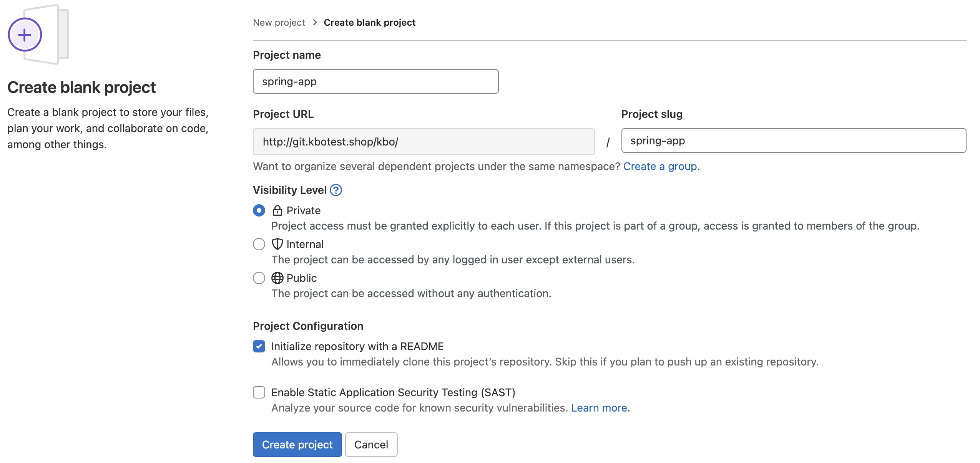Click the Project URL namespace field

pyautogui.click(x=424, y=142)
